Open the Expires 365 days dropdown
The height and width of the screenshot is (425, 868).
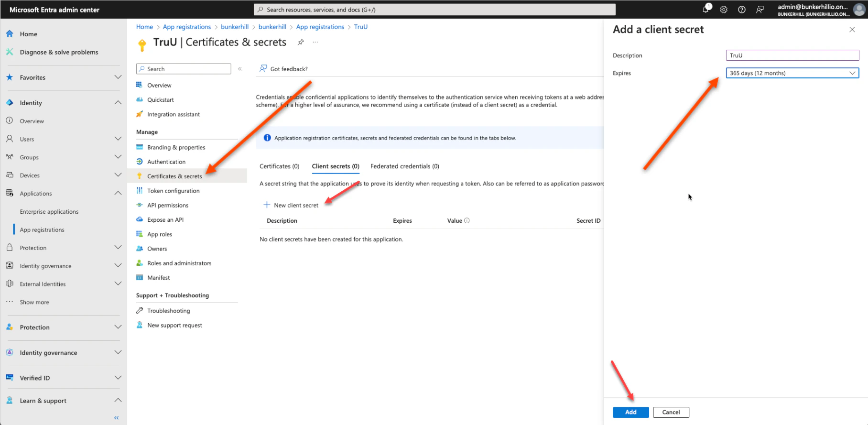tap(792, 73)
